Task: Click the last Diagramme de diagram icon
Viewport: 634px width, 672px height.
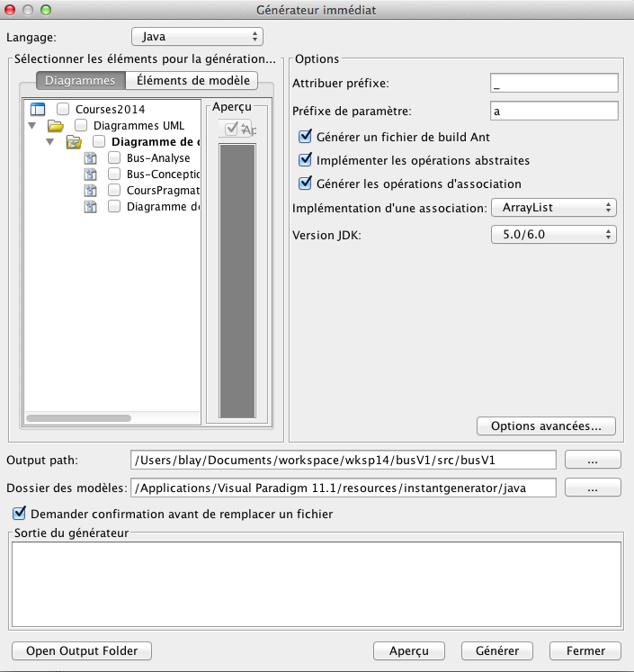Action: pyautogui.click(x=90, y=206)
